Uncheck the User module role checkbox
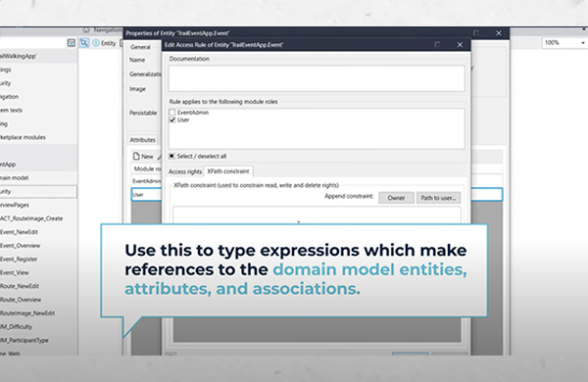Screen dimensions: 588x382 172,119
